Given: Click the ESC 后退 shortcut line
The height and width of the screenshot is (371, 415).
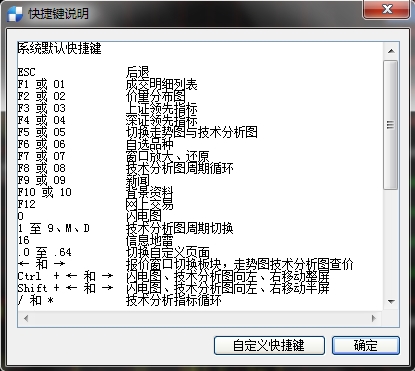Looking at the screenshot, I should [83, 72].
